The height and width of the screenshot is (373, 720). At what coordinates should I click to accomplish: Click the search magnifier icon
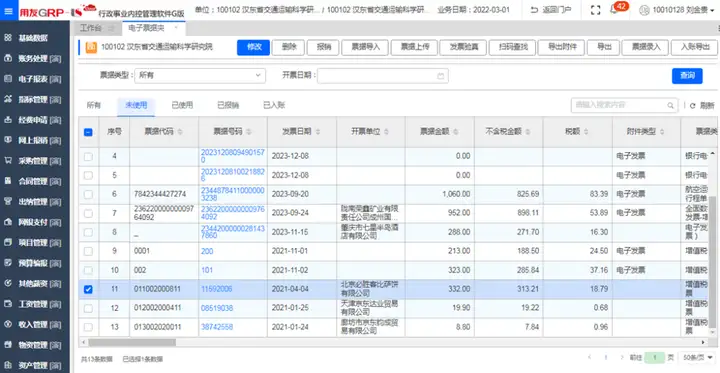click(x=670, y=106)
